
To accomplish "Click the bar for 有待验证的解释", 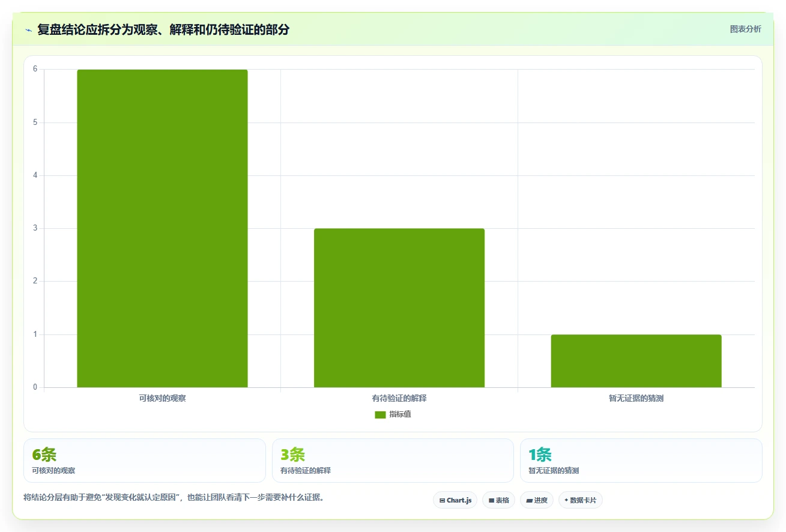I will click(x=399, y=307).
